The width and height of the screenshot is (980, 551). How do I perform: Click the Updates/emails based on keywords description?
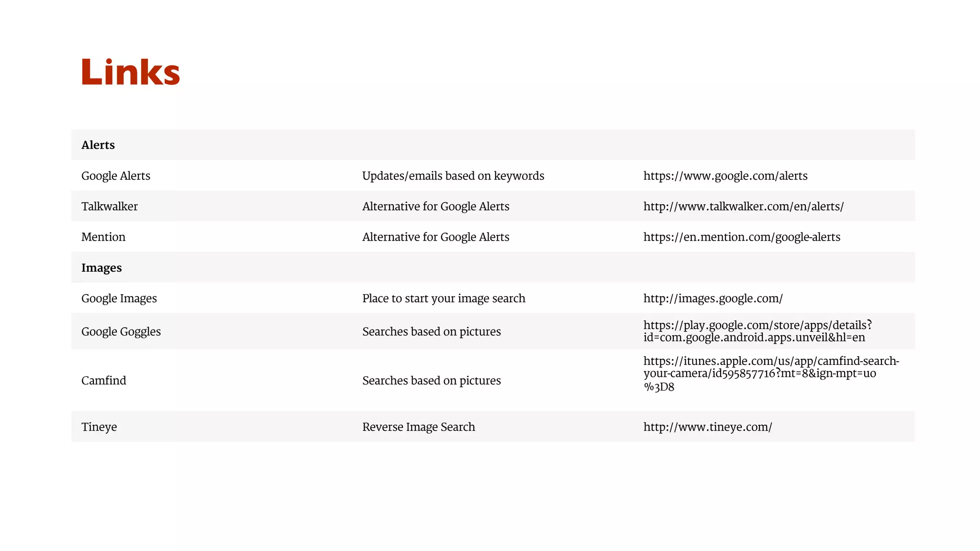point(453,176)
